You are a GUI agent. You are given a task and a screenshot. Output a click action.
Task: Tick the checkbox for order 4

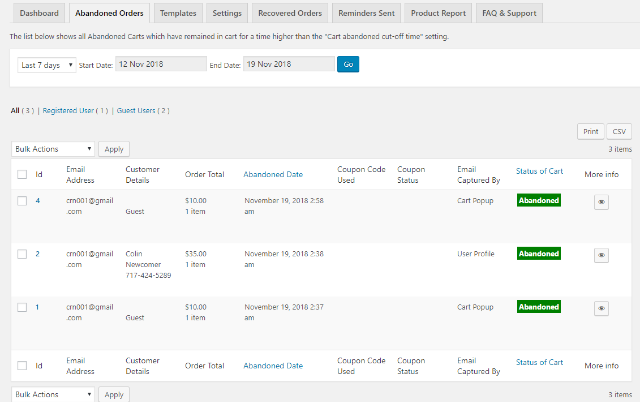(x=22, y=201)
